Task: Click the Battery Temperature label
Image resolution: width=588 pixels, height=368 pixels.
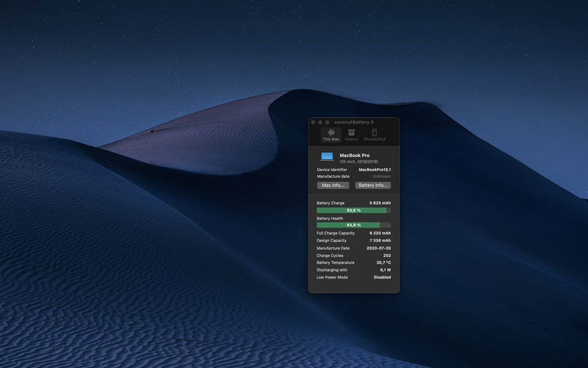Action: [x=335, y=263]
